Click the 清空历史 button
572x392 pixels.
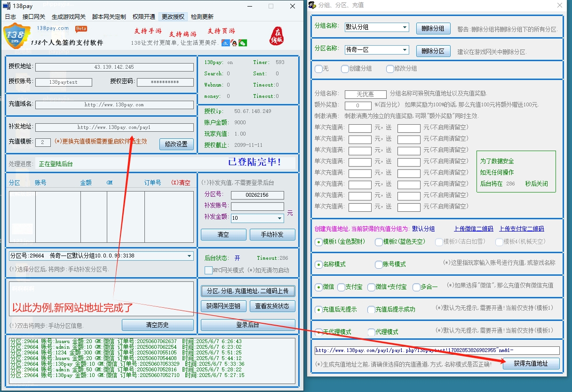[x=158, y=325]
